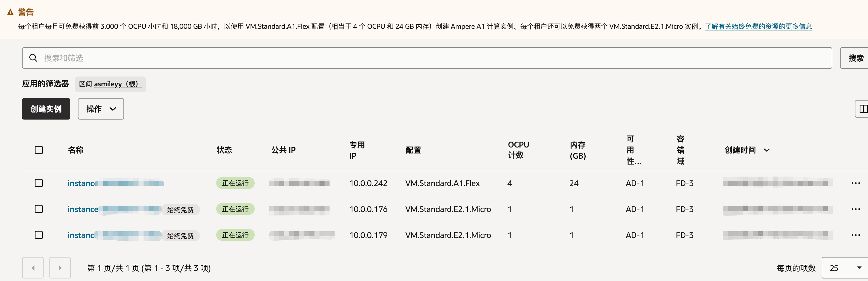
Task: Tick checkbox for the 10.0.0.179 instance
Action: 39,235
